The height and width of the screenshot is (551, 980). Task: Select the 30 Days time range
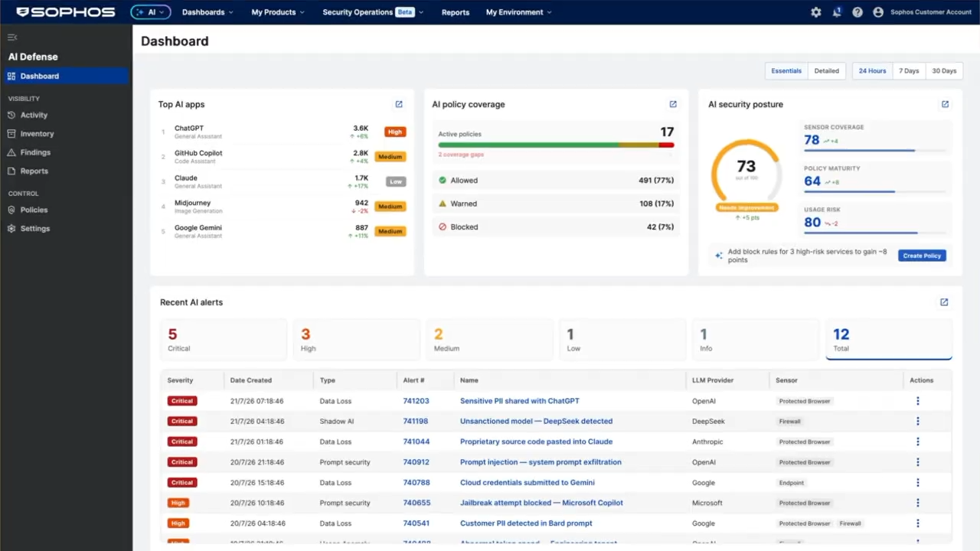(x=944, y=70)
